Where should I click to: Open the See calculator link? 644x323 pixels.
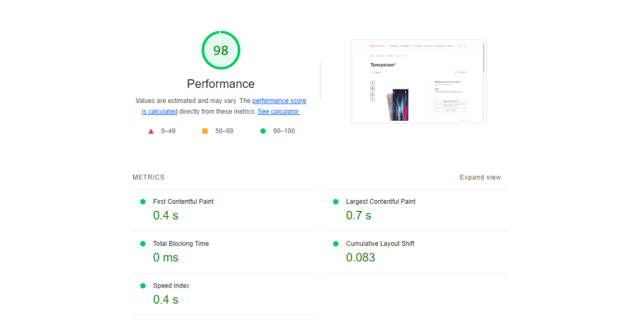(x=279, y=112)
